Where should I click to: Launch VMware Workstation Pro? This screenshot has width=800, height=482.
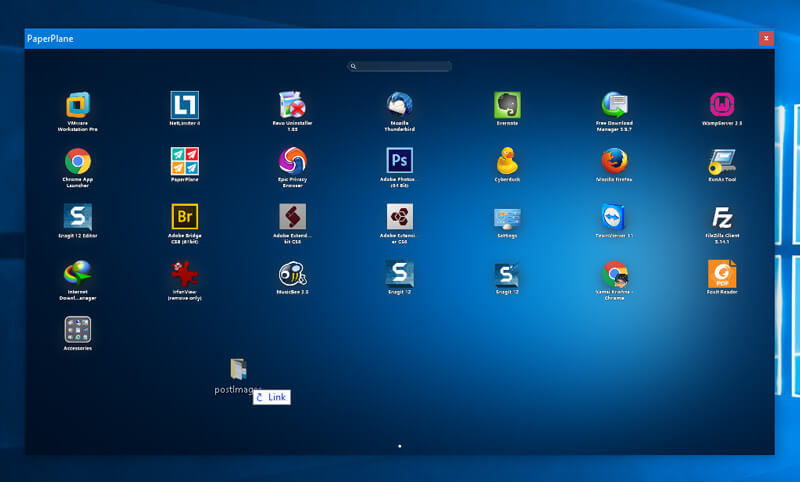pos(78,105)
